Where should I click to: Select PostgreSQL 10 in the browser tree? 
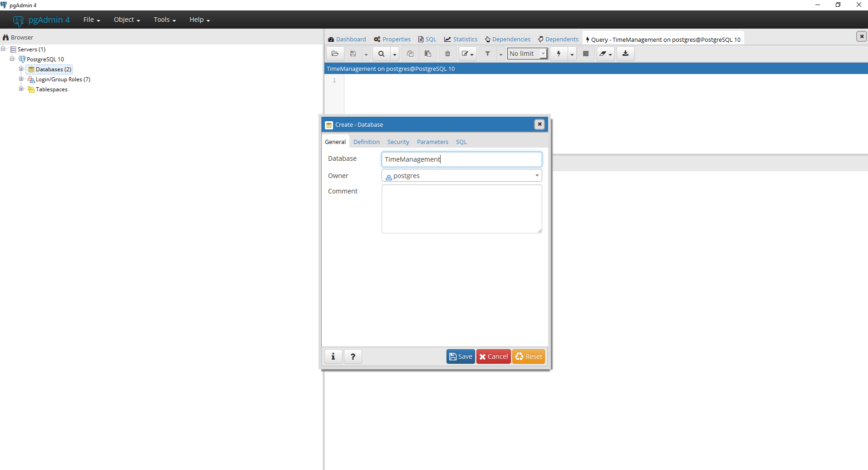[45, 59]
